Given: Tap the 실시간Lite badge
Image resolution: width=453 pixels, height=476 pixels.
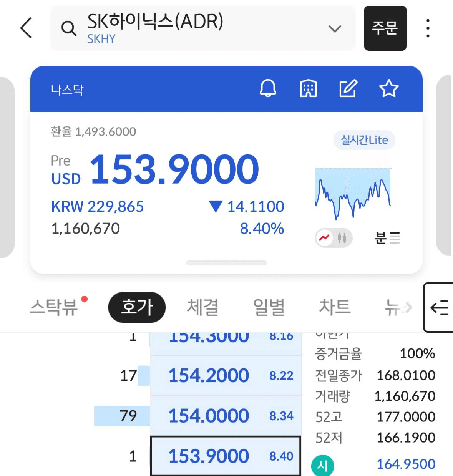Looking at the screenshot, I should (x=364, y=140).
